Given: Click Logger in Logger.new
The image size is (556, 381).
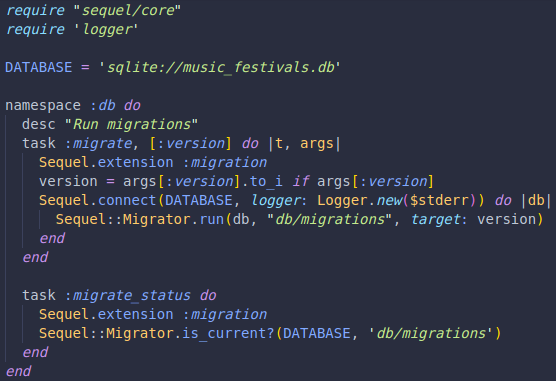Looking at the screenshot, I should point(342,200).
